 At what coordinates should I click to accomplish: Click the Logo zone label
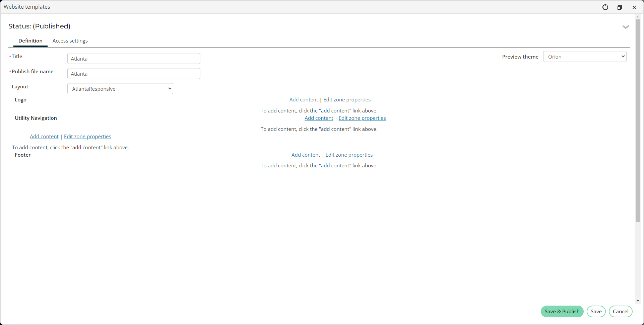(20, 100)
